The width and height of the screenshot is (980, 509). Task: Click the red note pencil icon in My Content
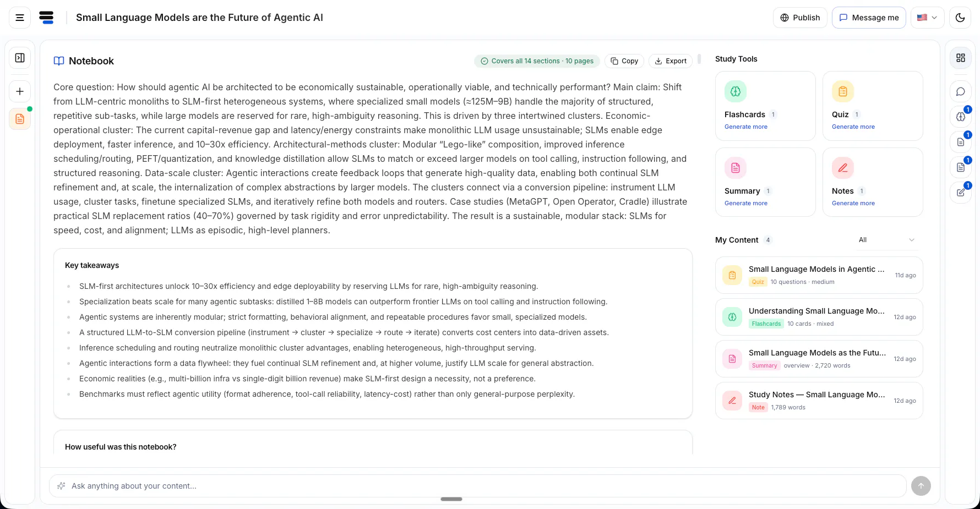(732, 401)
